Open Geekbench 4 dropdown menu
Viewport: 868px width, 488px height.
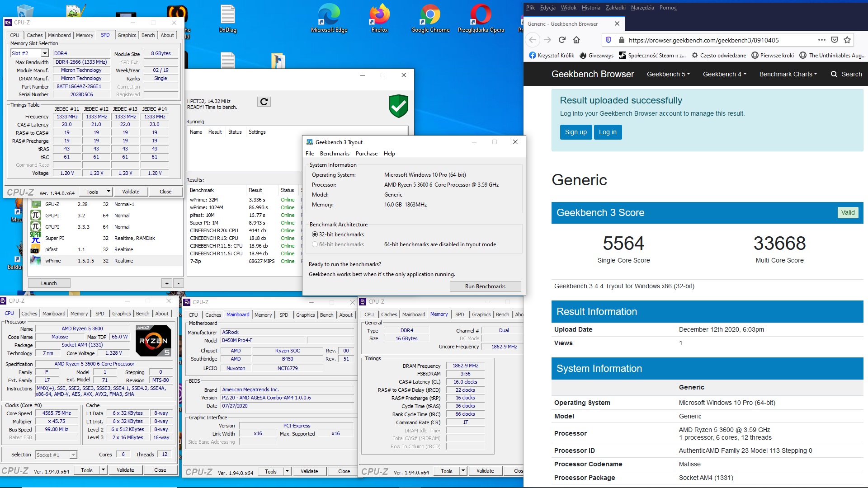click(x=724, y=74)
